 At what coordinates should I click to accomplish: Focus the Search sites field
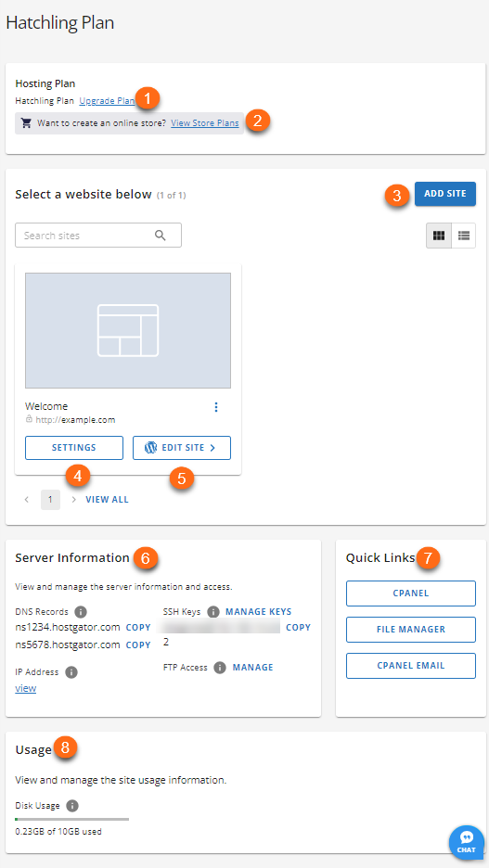tap(98, 236)
